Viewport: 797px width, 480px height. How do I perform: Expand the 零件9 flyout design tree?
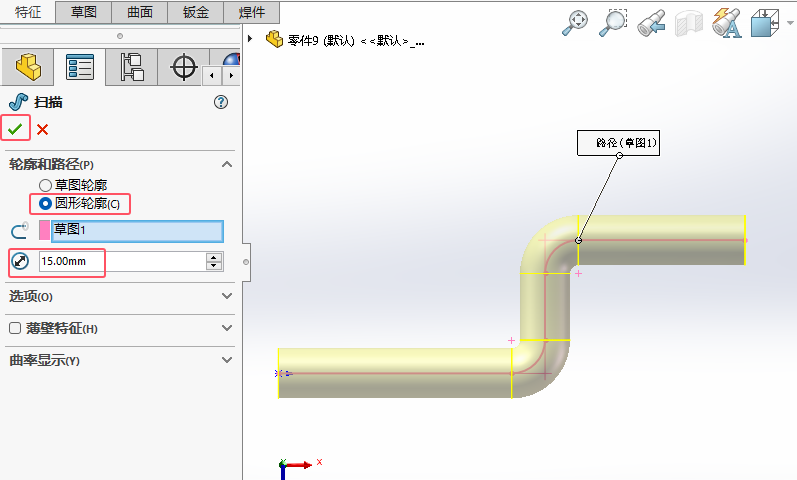pos(250,39)
